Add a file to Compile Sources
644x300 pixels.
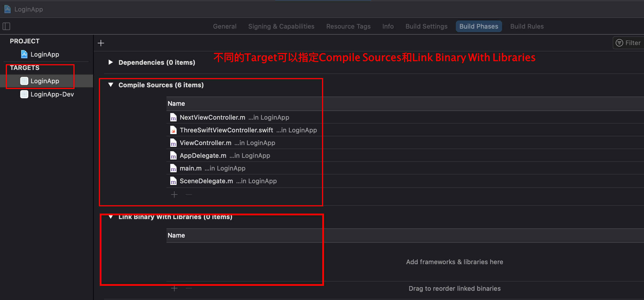[174, 195]
